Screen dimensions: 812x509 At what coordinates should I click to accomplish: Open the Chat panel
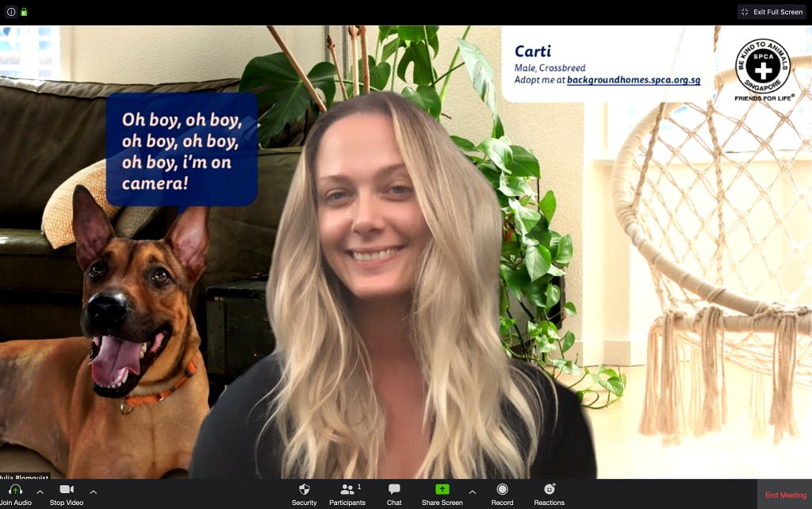[394, 489]
